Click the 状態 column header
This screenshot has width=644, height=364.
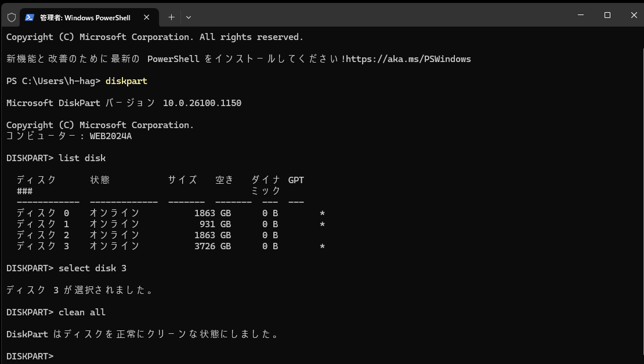click(x=100, y=180)
